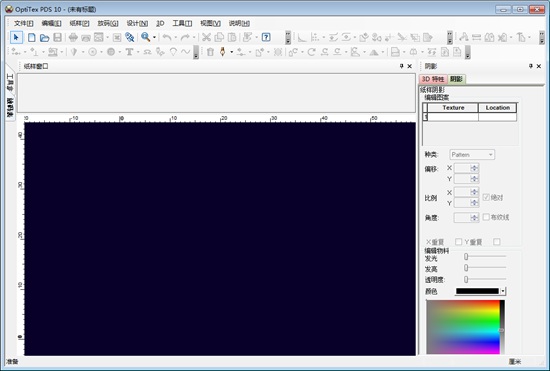Viewport: 550px width, 371px height.
Task: Pin the 纸样窗口 panel
Action: [x=402, y=66]
